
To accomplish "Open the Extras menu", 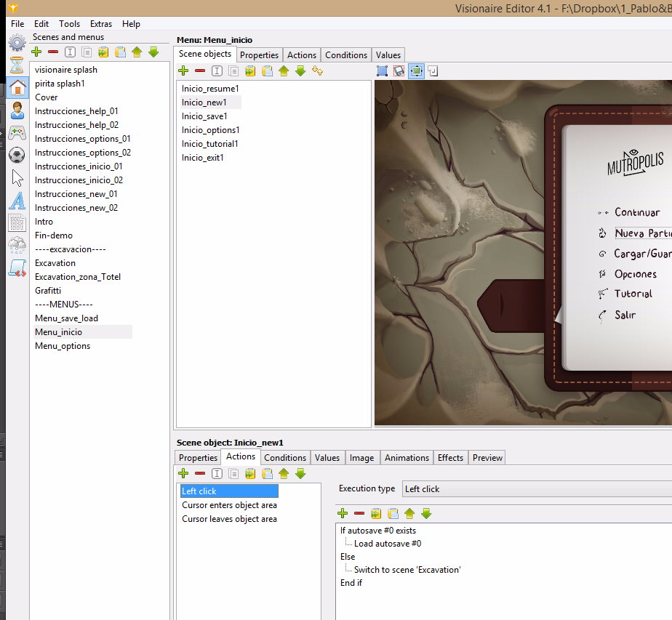I will [100, 24].
